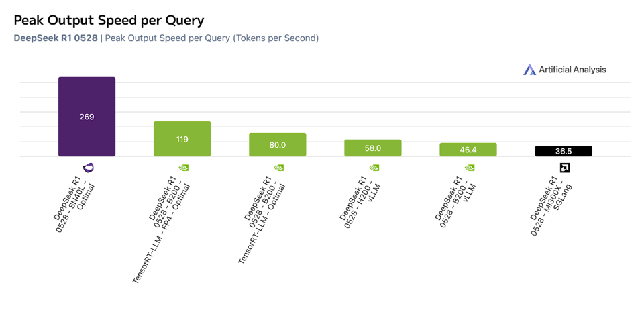The height and width of the screenshot is (310, 644).
Task: Click the Artificial Analysis logo icon
Action: coord(529,70)
